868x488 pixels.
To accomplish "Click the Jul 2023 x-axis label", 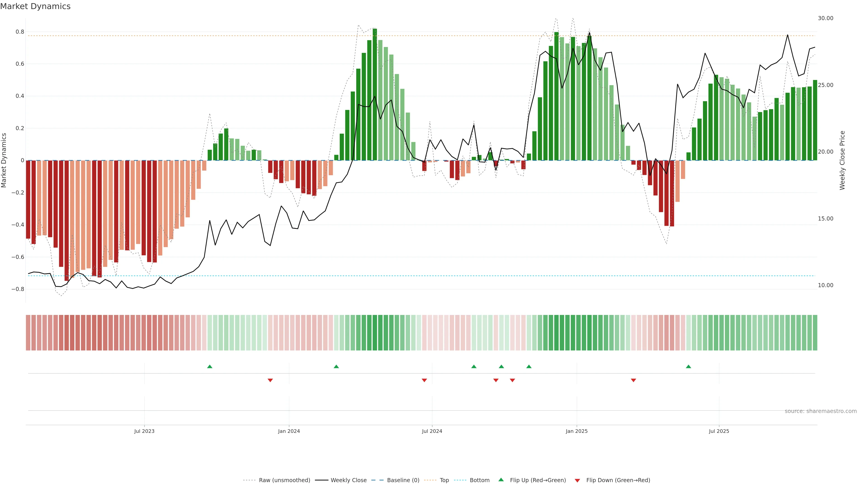I will tap(144, 431).
